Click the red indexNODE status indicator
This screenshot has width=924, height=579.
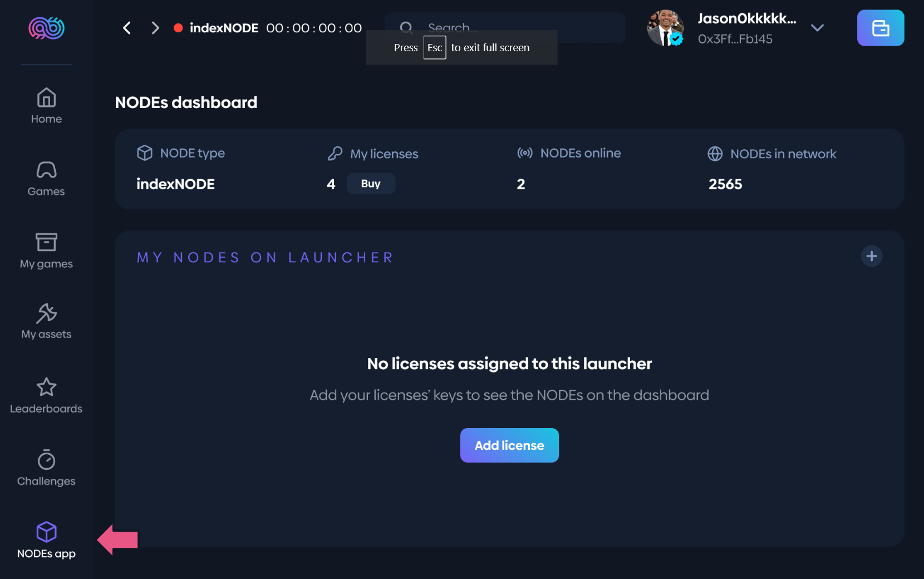click(178, 28)
